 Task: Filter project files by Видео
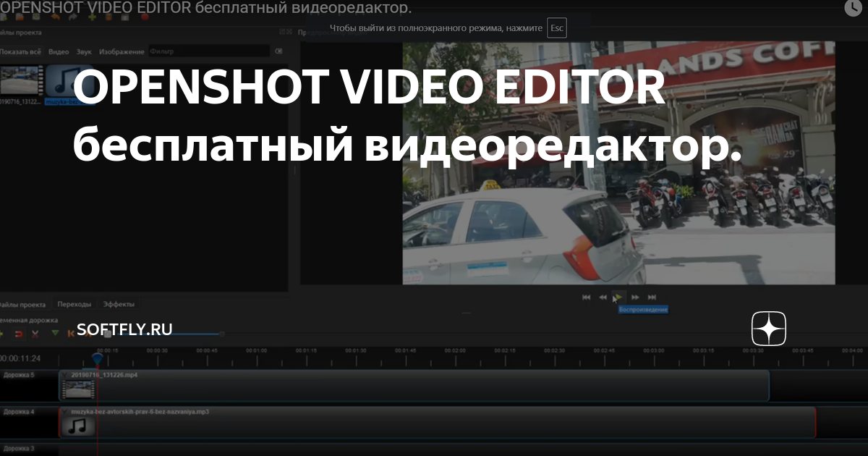(59, 52)
